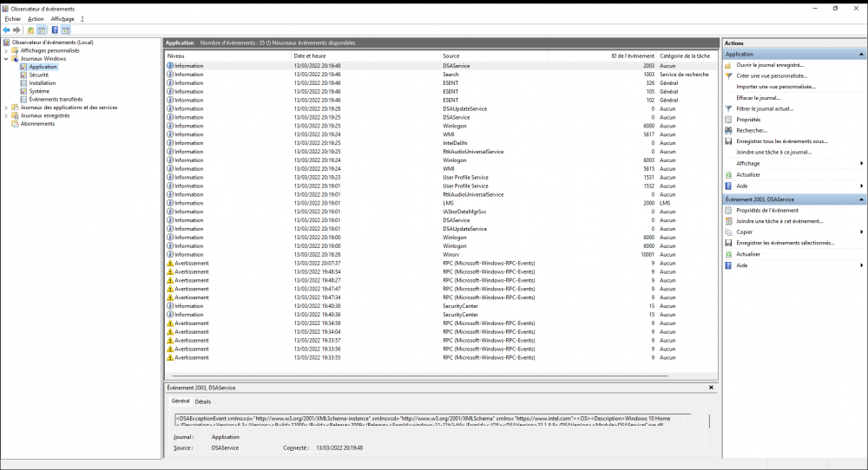Sort by 'Source' column header
The height and width of the screenshot is (470, 868).
coord(495,55)
